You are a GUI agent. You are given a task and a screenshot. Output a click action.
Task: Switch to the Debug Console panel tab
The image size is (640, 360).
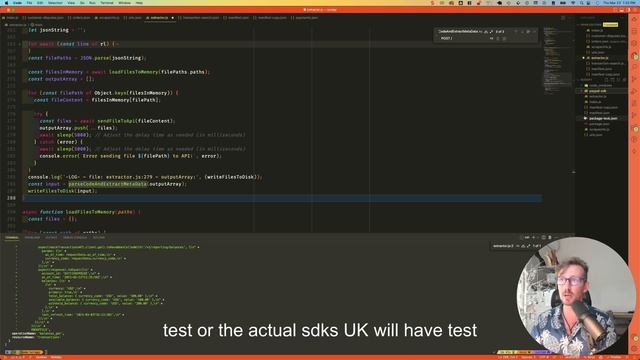coord(75,238)
